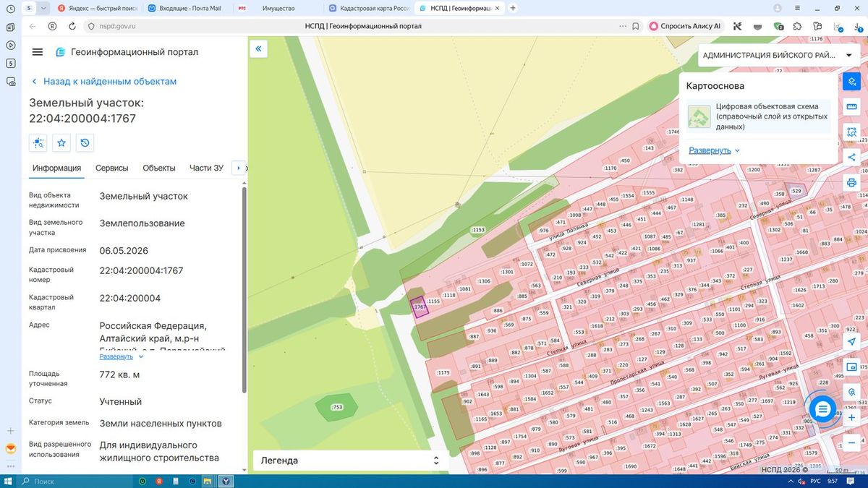Show the parcel on the map icon

point(38,142)
